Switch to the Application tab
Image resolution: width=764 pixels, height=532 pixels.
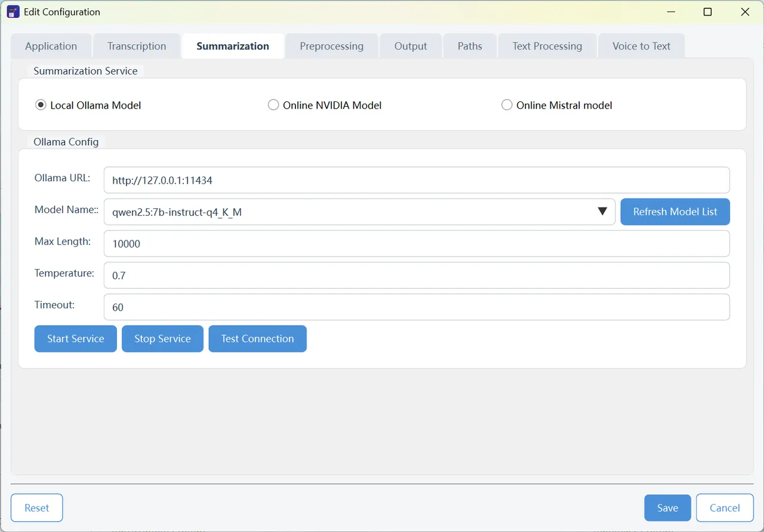(x=51, y=46)
